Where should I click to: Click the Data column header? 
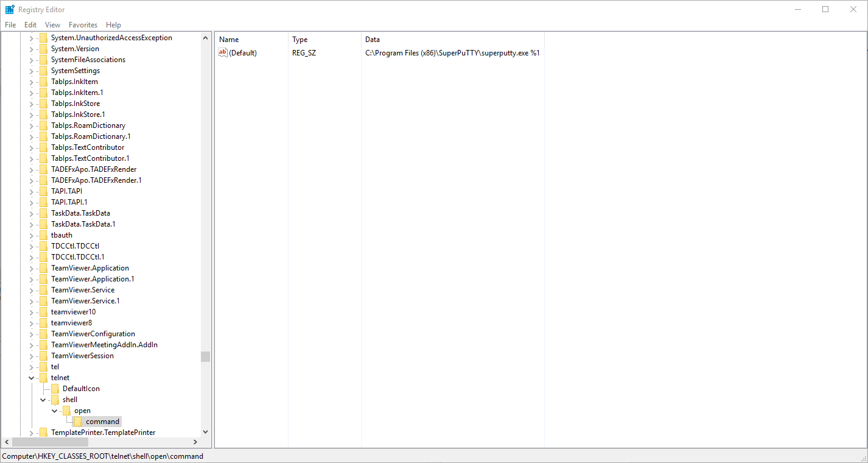373,40
